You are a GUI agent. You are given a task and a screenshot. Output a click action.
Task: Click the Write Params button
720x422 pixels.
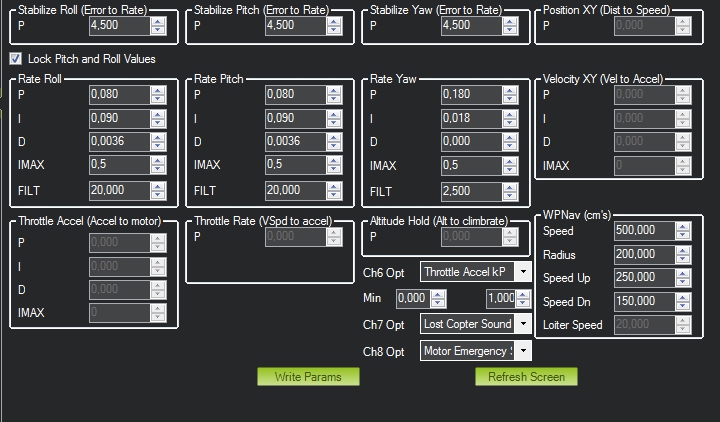tap(308, 377)
